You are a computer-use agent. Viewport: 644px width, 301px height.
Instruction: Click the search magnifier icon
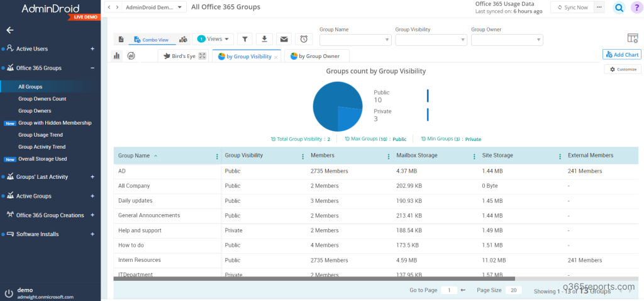coord(619,8)
